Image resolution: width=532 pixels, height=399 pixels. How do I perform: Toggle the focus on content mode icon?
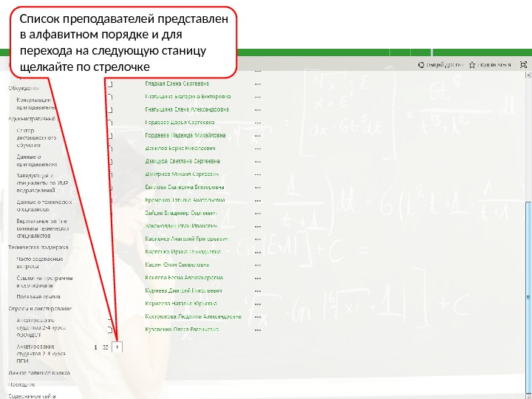(x=523, y=64)
